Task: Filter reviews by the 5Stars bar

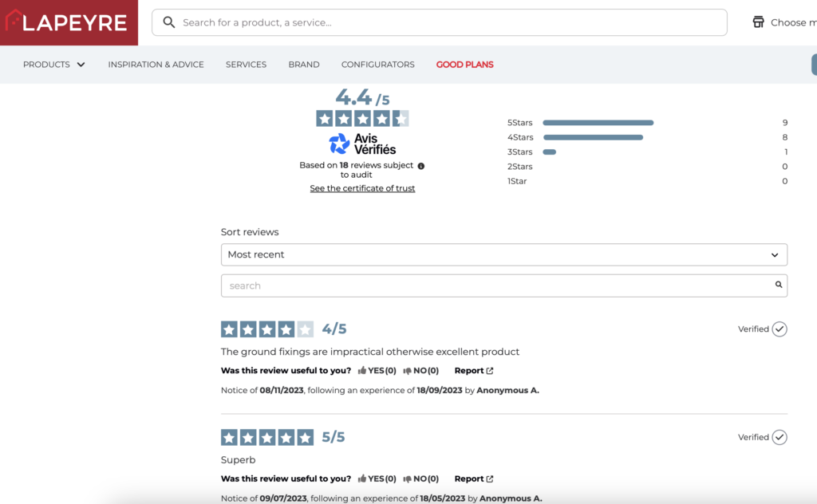Action: click(x=598, y=123)
